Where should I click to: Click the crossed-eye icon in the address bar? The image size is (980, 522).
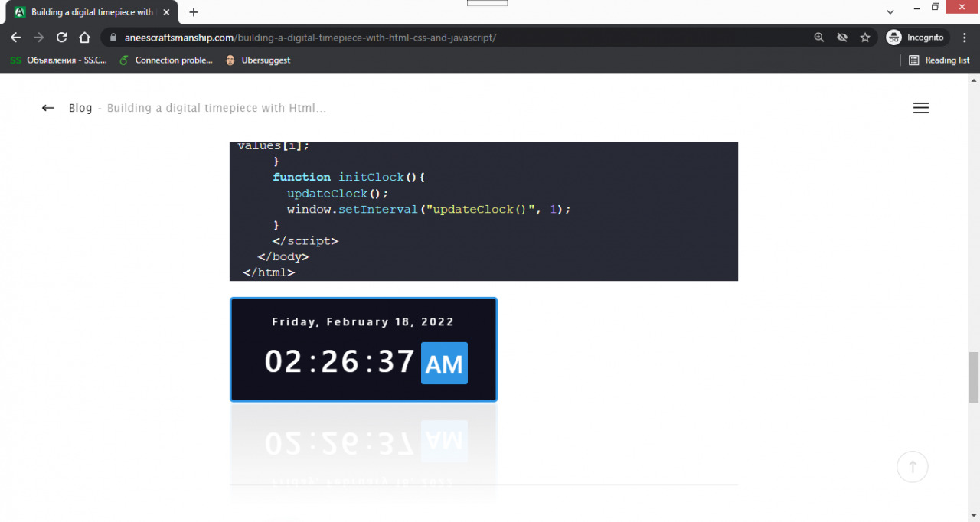[x=842, y=37]
